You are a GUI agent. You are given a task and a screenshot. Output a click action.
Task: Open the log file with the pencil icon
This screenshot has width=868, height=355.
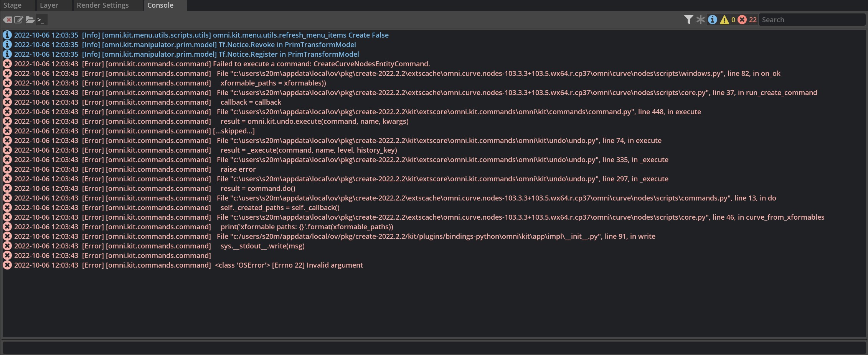18,20
